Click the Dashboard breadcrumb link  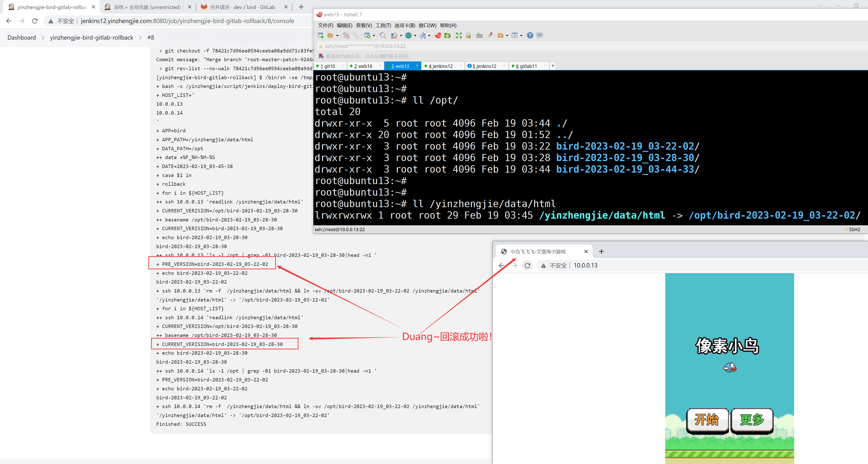pos(22,38)
